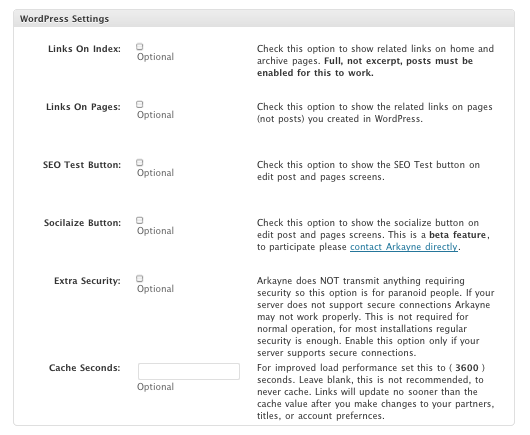
Task: Click the SEO Test Button label
Action: click(x=81, y=165)
